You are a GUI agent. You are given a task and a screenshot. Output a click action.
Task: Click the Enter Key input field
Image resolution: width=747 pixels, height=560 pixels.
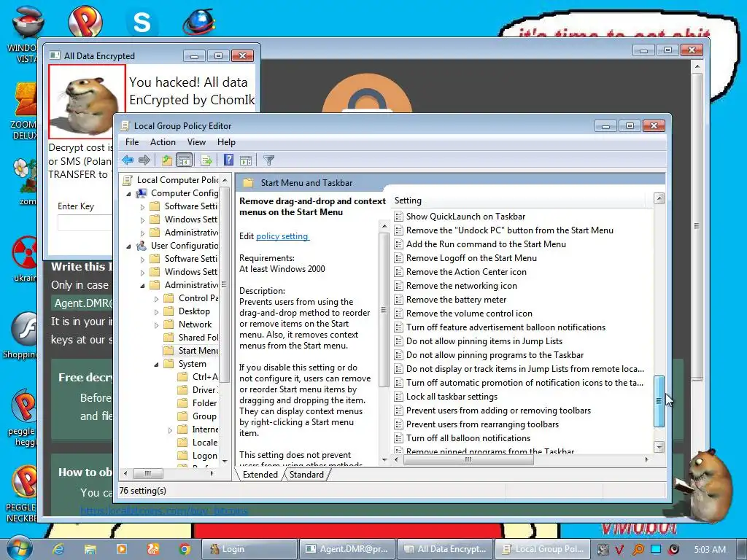pos(85,222)
